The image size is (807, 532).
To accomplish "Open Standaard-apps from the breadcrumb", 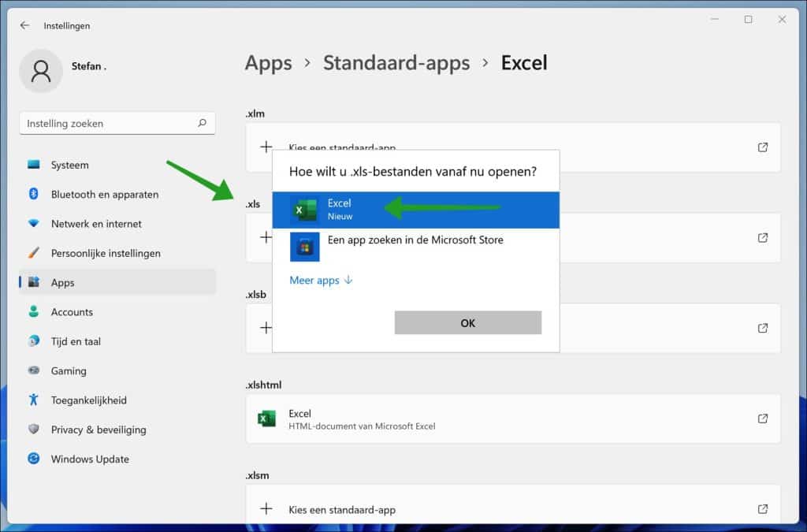I will pos(396,62).
